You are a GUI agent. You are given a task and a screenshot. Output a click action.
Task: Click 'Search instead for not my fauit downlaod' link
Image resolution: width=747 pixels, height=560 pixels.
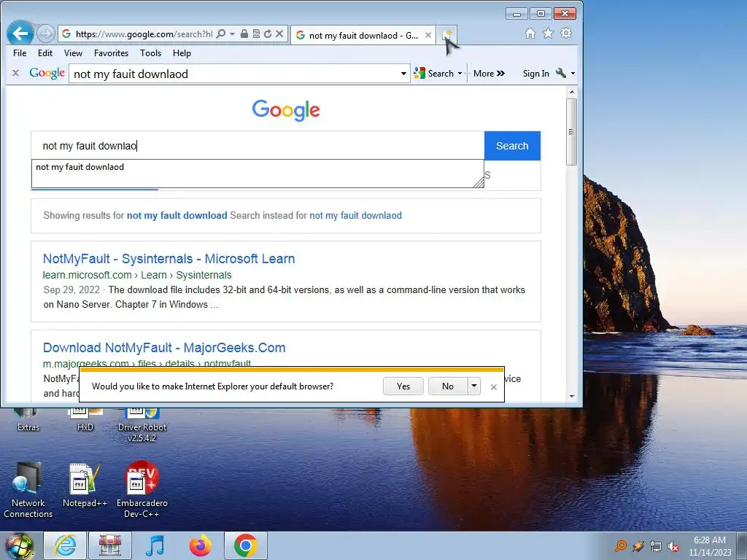point(355,215)
